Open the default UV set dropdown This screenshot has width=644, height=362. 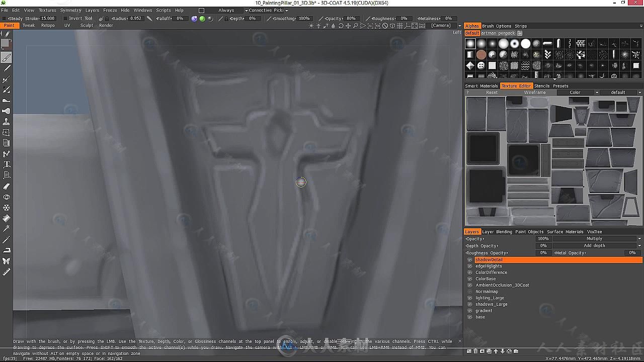click(x=621, y=93)
